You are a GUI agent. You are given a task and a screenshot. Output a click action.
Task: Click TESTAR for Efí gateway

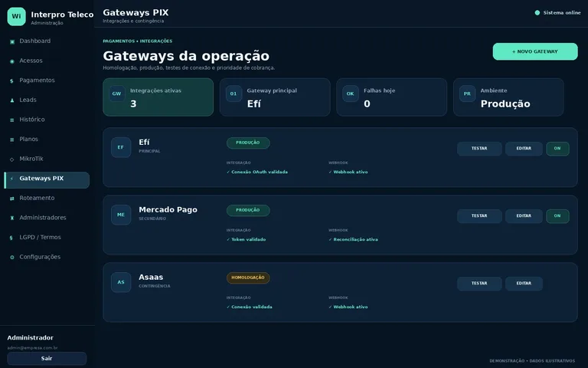(479, 148)
